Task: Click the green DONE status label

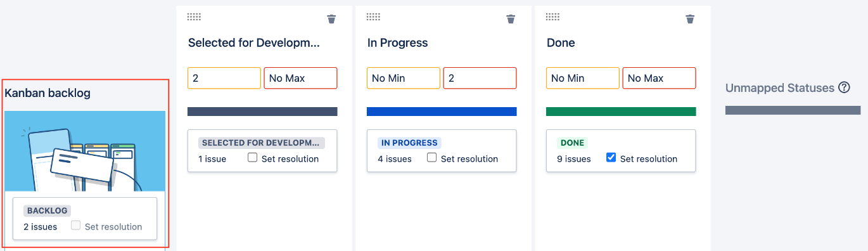Action: 572,143
